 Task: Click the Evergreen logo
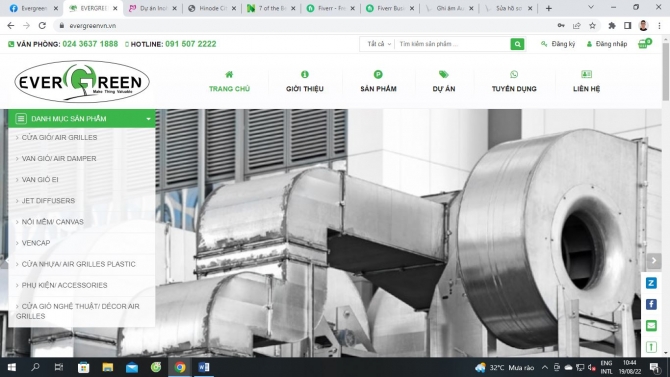coord(82,81)
